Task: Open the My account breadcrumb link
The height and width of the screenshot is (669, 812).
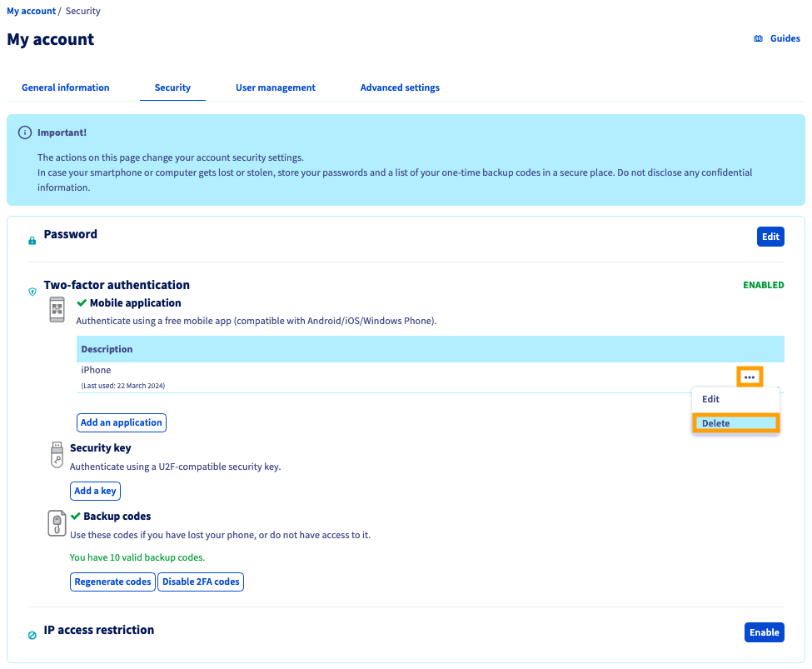Action: pyautogui.click(x=31, y=11)
